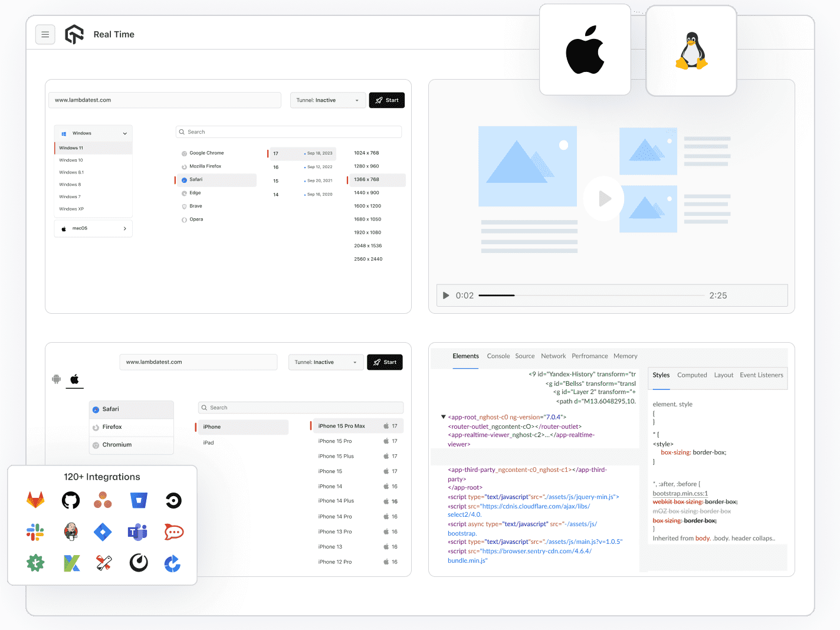Select Chromium in the mobile browser list
840x630 pixels.
pos(132,445)
